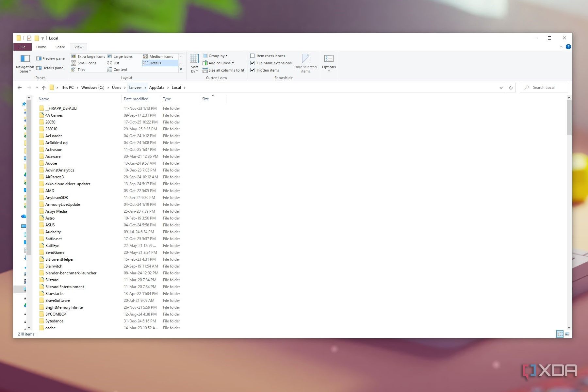Switch layout to Small icons
The image size is (588, 392).
(x=84, y=63)
